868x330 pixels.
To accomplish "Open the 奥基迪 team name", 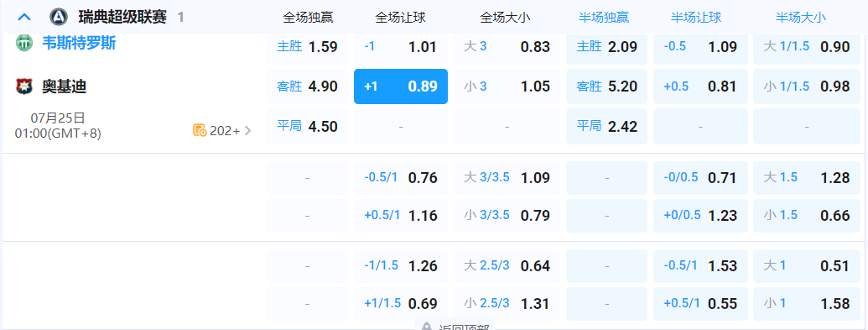I will (x=65, y=86).
